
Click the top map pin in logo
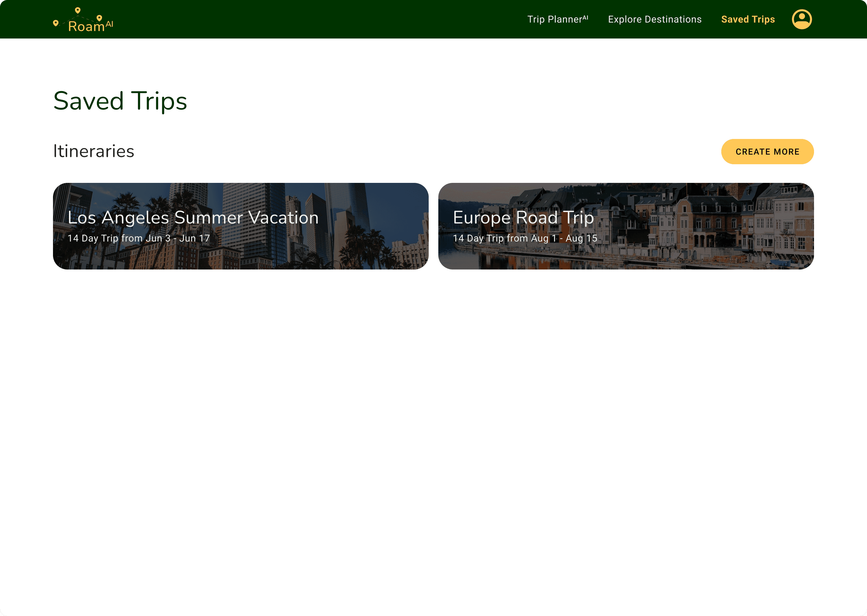[77, 10]
